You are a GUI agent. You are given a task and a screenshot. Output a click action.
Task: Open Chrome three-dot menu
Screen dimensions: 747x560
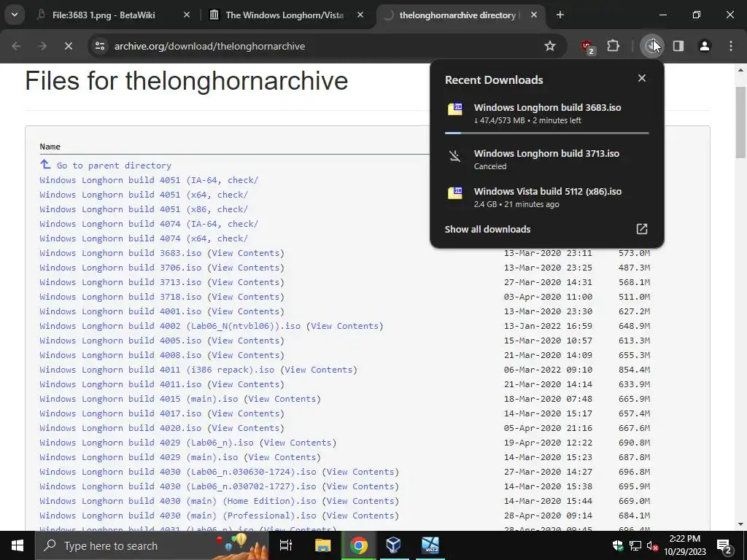tap(731, 46)
